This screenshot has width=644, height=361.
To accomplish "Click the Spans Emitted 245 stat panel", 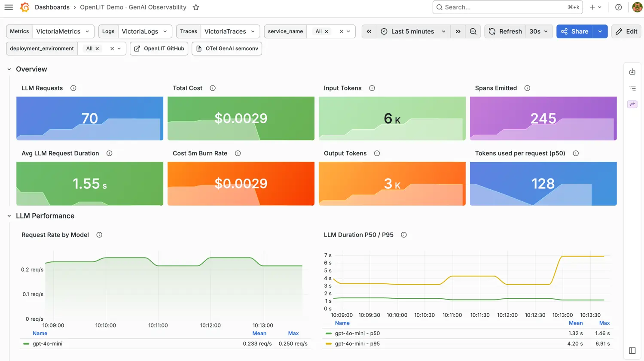I will [x=543, y=118].
